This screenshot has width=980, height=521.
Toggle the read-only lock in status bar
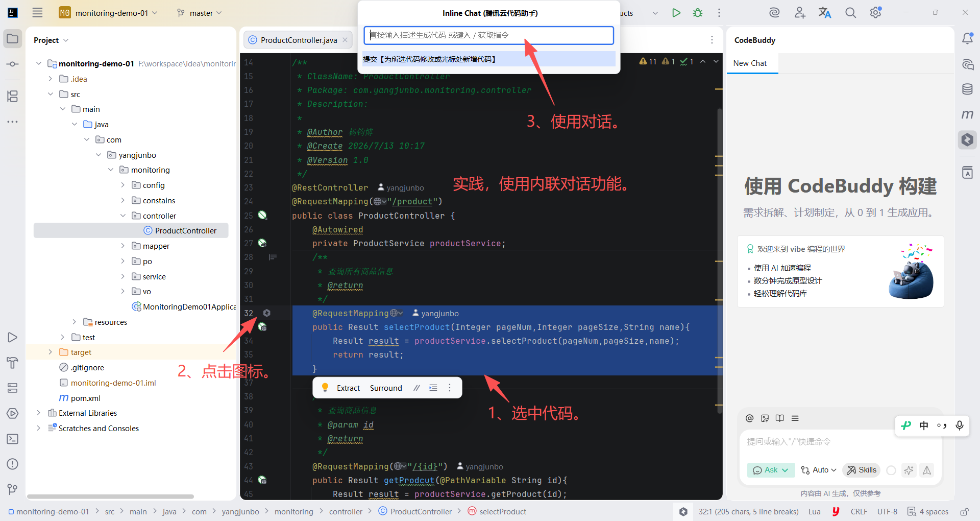point(965,511)
